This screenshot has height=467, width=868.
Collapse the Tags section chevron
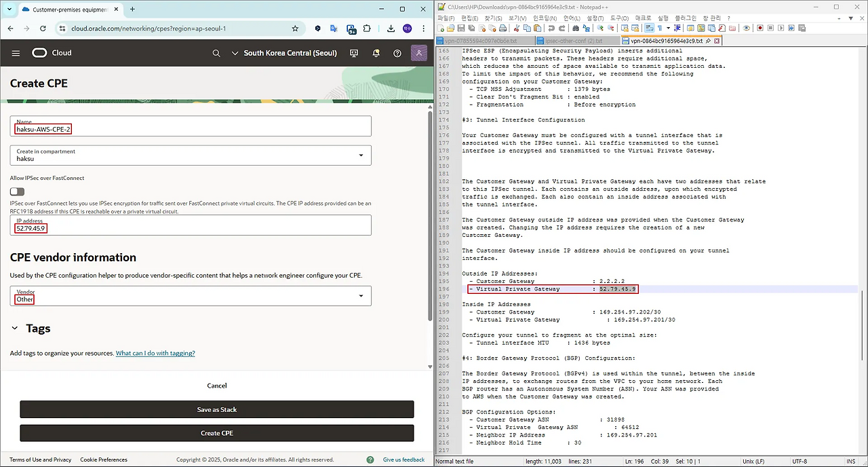point(15,329)
